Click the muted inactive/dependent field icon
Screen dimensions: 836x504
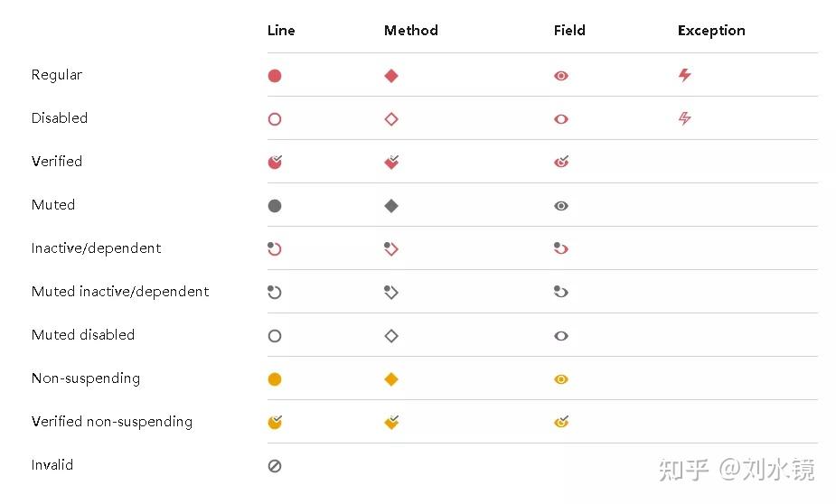pos(561,292)
